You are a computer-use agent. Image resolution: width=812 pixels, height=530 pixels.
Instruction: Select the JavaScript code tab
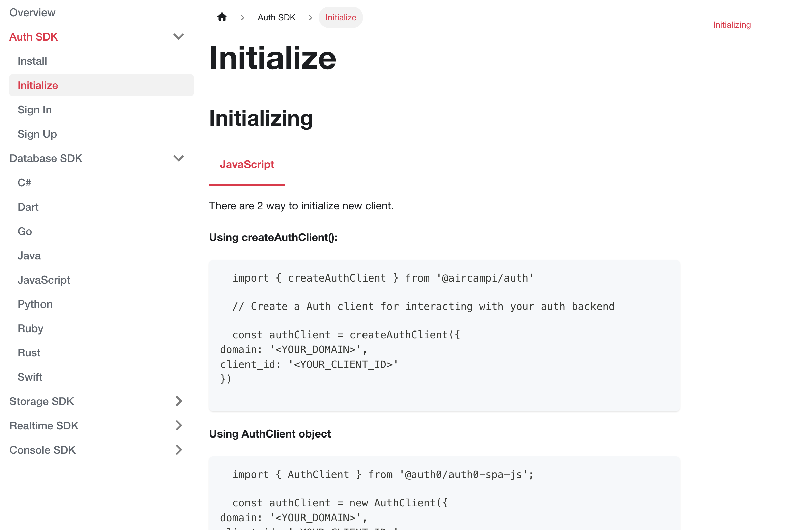coord(247,165)
